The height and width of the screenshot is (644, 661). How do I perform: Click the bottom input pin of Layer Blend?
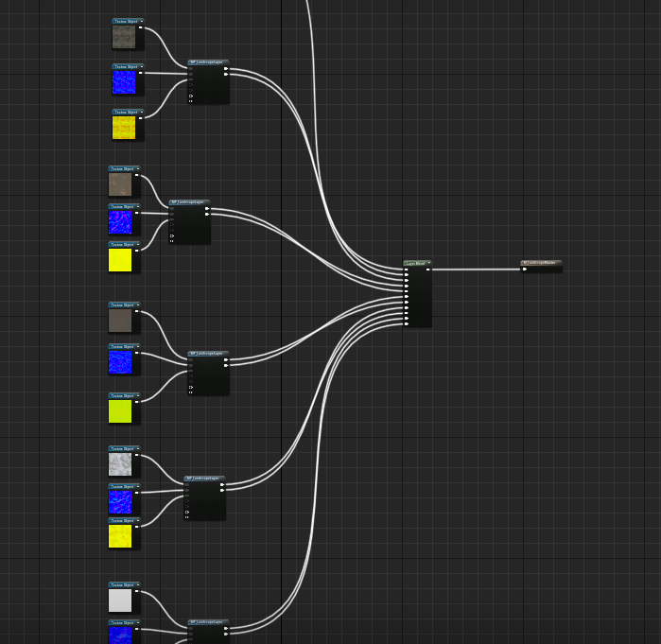[x=407, y=323]
